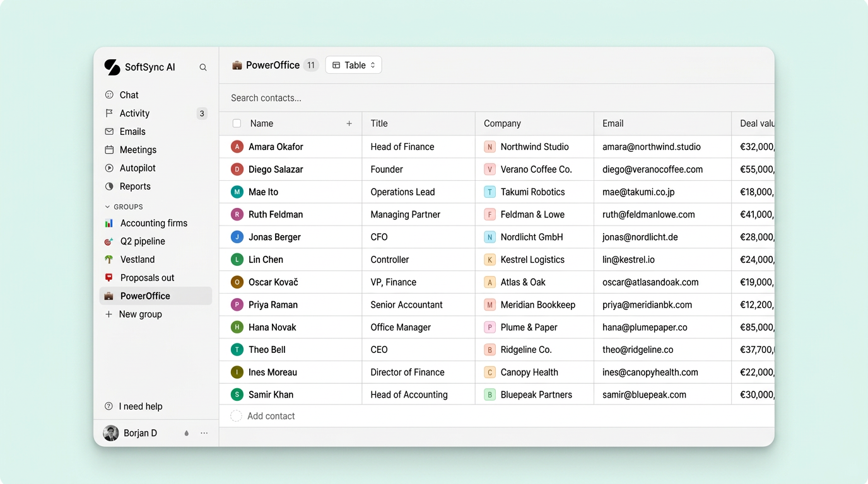Screen dimensions: 868x484
Task: Click the Activity flag icon
Action: coord(109,113)
